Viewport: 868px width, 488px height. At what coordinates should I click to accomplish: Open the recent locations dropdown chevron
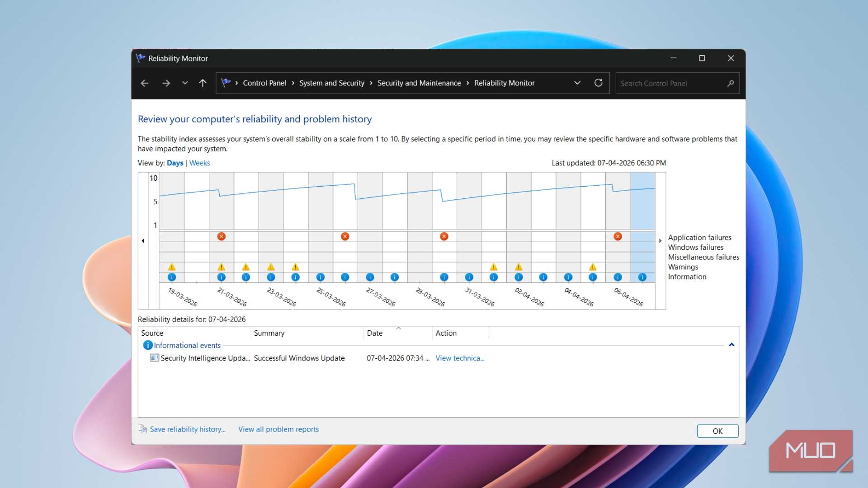(185, 83)
